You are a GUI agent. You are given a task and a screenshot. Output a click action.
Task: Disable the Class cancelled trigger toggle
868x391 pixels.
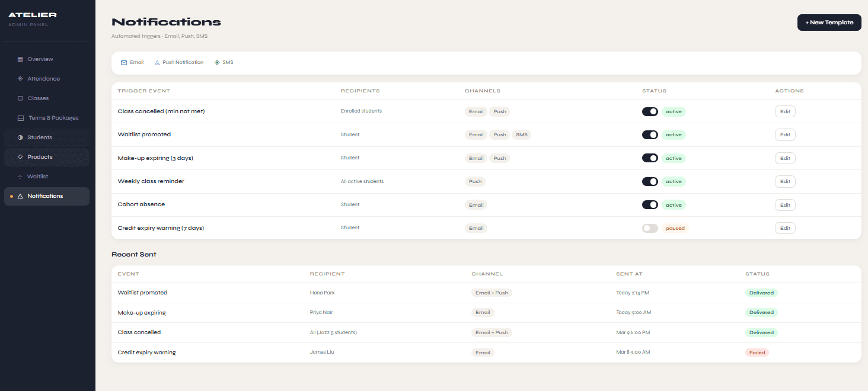click(650, 111)
